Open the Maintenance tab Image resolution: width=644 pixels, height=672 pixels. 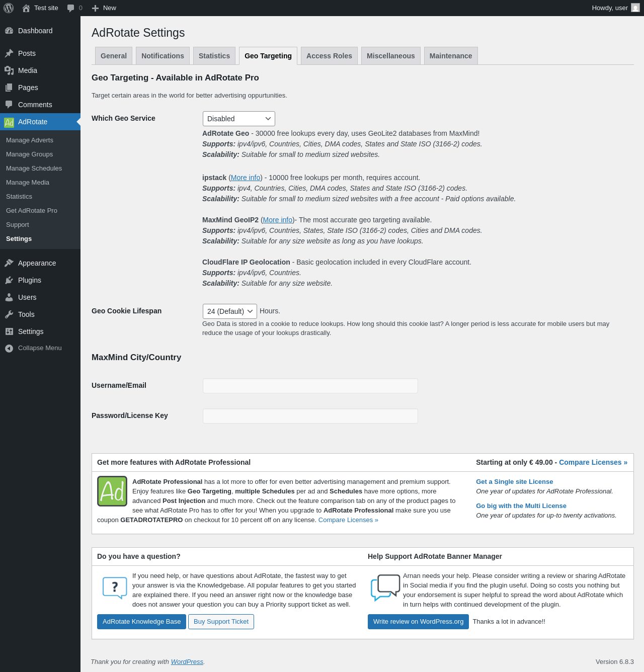pyautogui.click(x=451, y=56)
